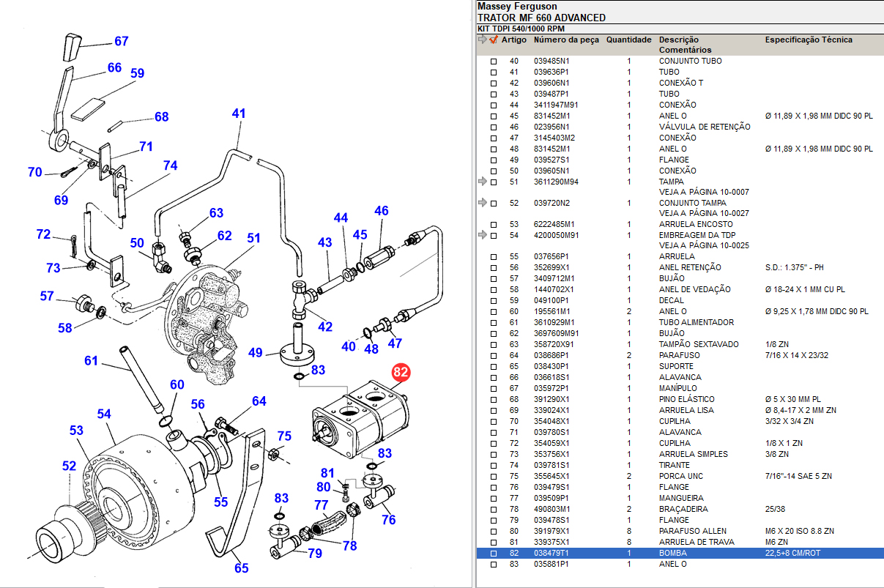Select the row for part 038479T1
The height and width of the screenshot is (588, 884).
click(551, 554)
